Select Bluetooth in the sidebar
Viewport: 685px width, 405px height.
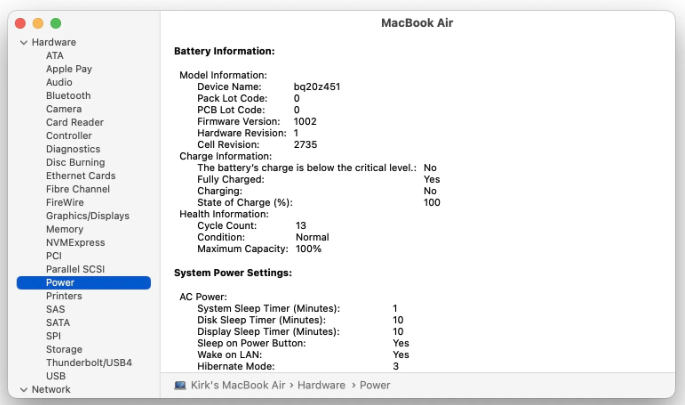[x=68, y=96]
